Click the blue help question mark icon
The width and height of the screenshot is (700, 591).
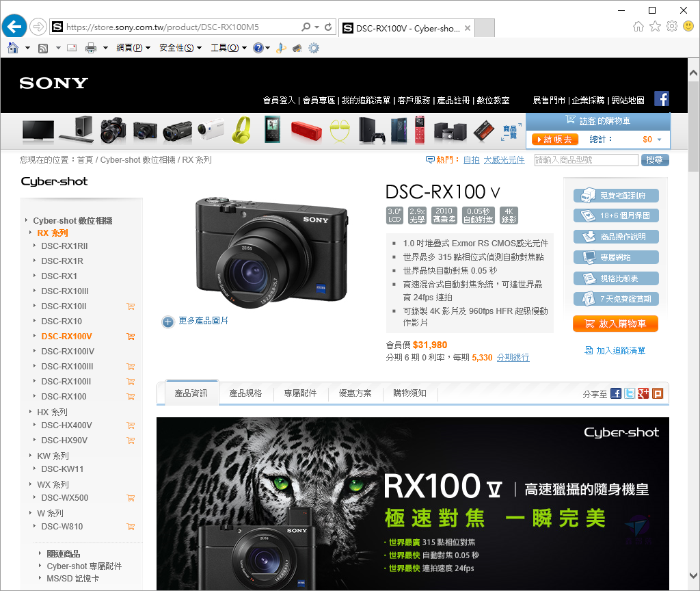258,48
